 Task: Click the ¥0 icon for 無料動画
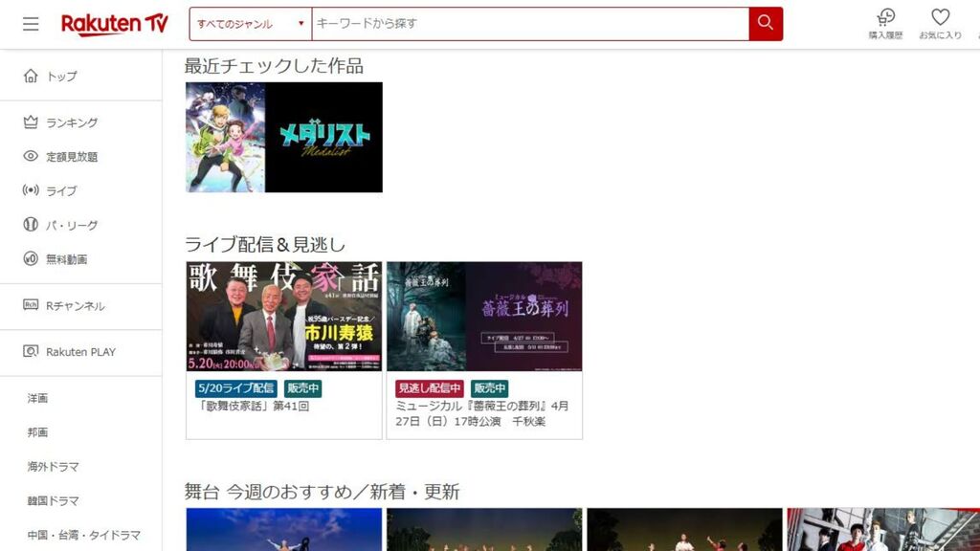coord(31,258)
